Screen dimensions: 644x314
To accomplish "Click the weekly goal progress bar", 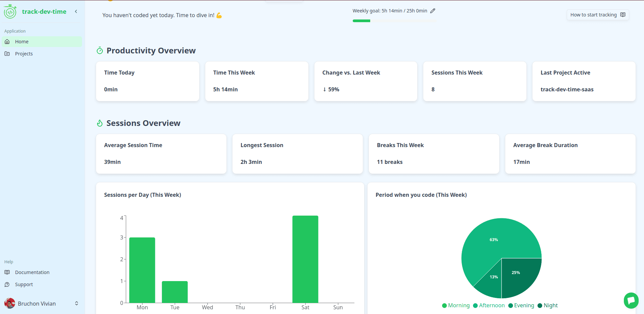I will (394, 21).
